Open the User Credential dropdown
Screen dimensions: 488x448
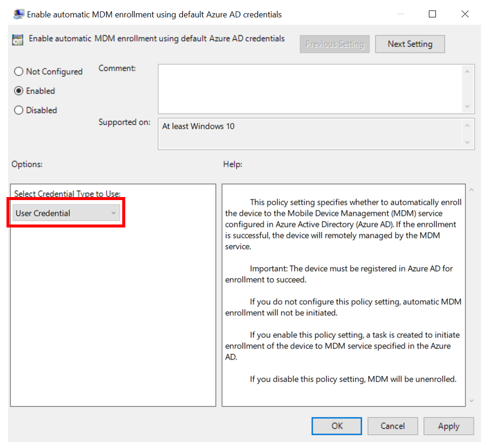click(66, 214)
